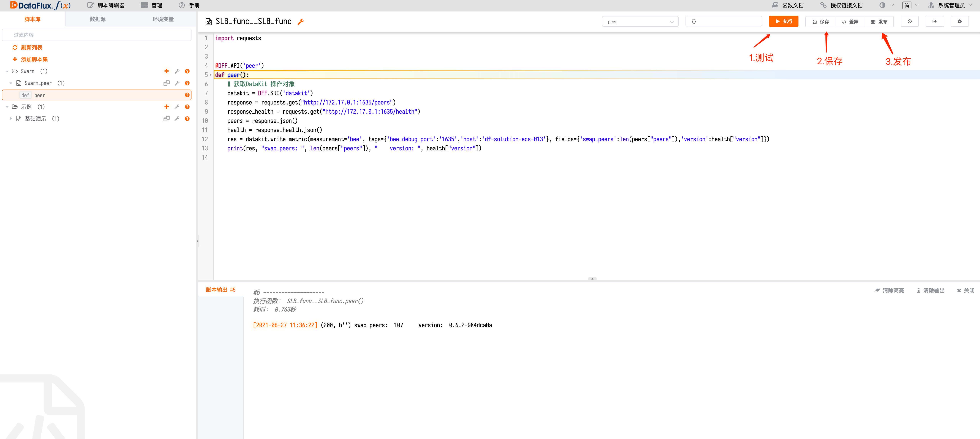Click the 过滤内容 filter input field
This screenshot has height=439, width=980.
point(97,35)
